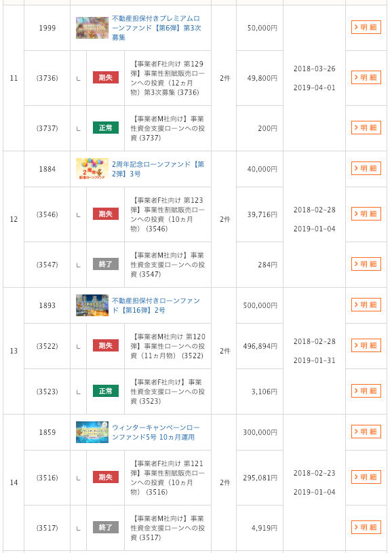Image resolution: width=392 pixels, height=553 pixels.
Task: Open 不動産担保付きプレミアムローンファンド 第6弾 link
Action: (x=156, y=28)
